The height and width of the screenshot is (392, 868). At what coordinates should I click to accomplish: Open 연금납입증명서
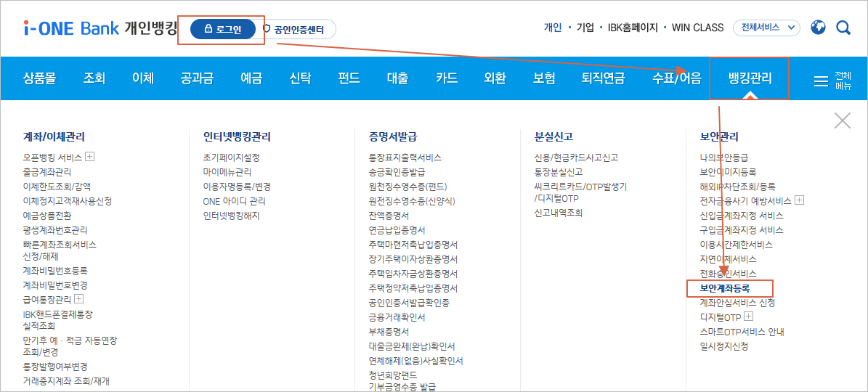click(397, 229)
